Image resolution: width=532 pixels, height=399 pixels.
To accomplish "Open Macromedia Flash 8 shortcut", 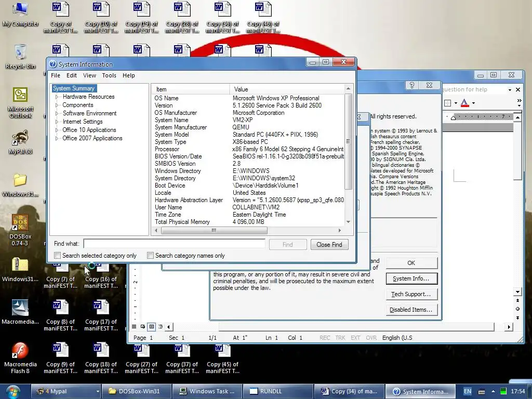I will coord(20,357).
